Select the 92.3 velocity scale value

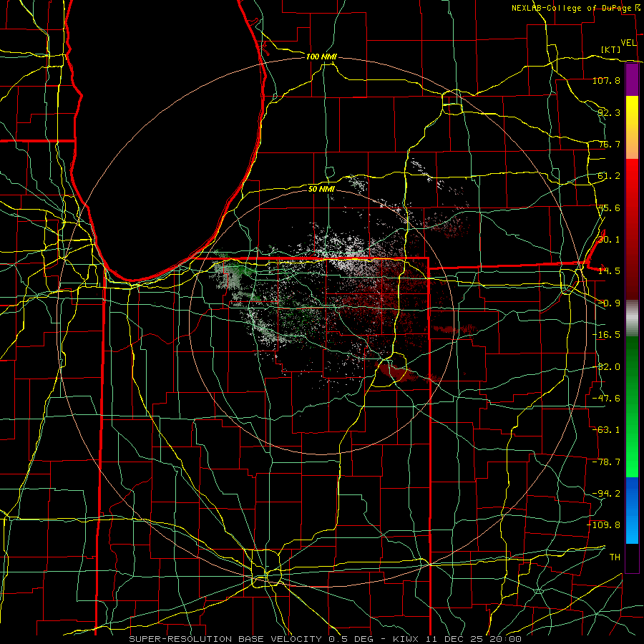point(609,112)
